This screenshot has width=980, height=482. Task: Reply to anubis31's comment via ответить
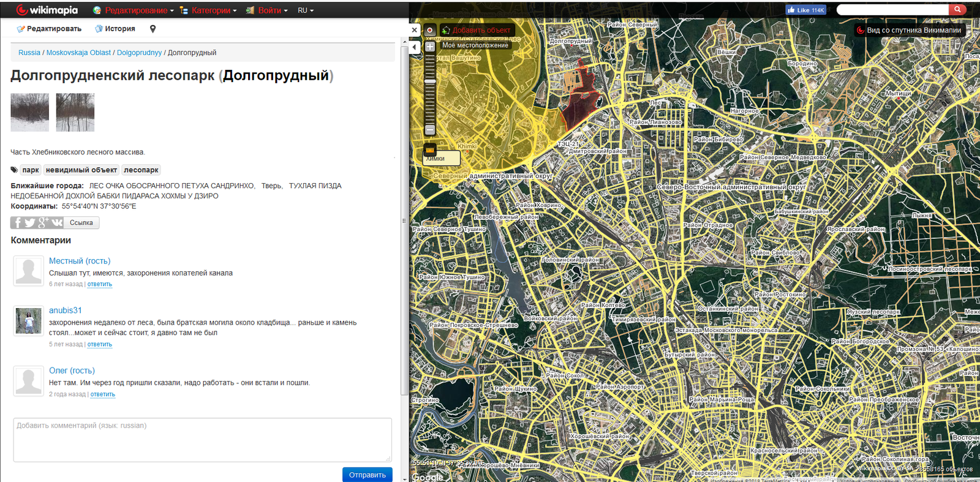coord(100,344)
